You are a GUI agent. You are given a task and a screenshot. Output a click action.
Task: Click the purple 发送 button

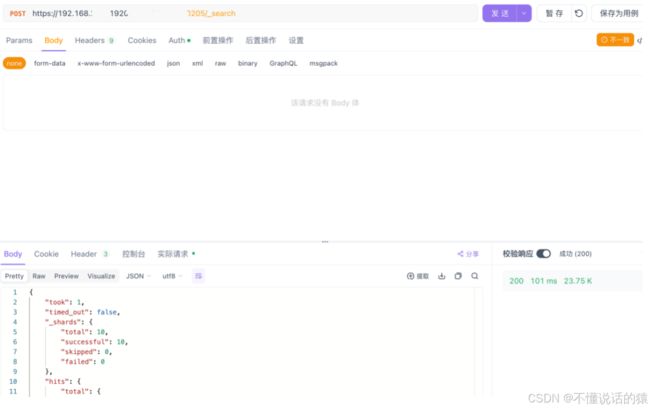point(500,13)
